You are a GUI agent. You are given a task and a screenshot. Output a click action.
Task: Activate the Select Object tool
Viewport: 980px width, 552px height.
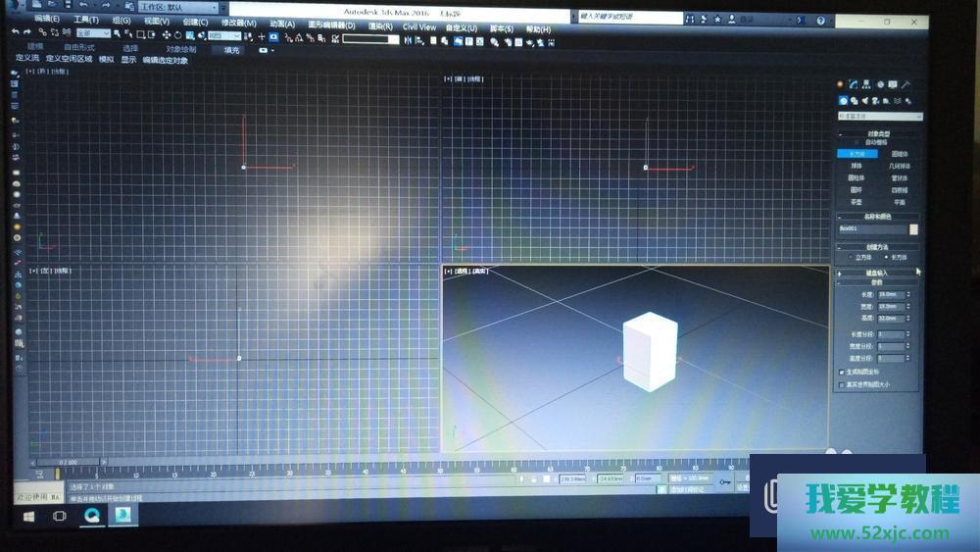117,33
